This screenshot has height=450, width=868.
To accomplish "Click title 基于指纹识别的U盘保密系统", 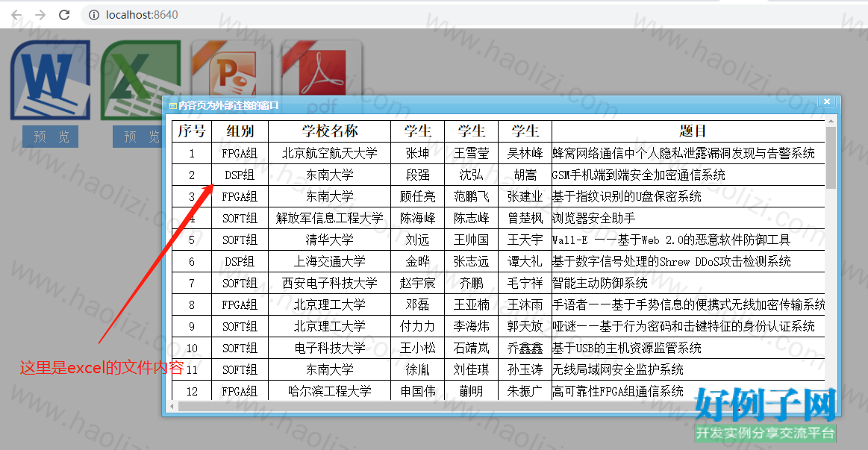I will click(x=627, y=196).
